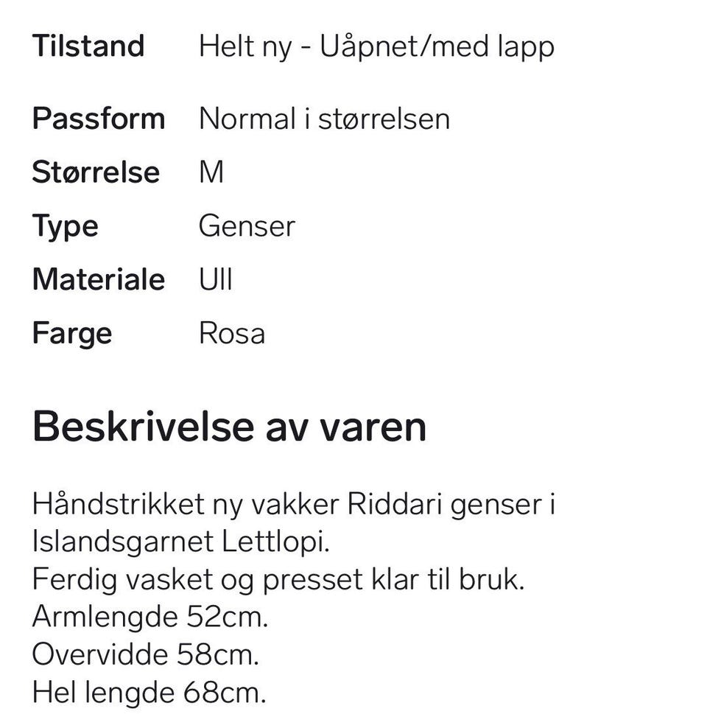Select the Rosa color value
The width and height of the screenshot is (707, 728).
click(232, 333)
